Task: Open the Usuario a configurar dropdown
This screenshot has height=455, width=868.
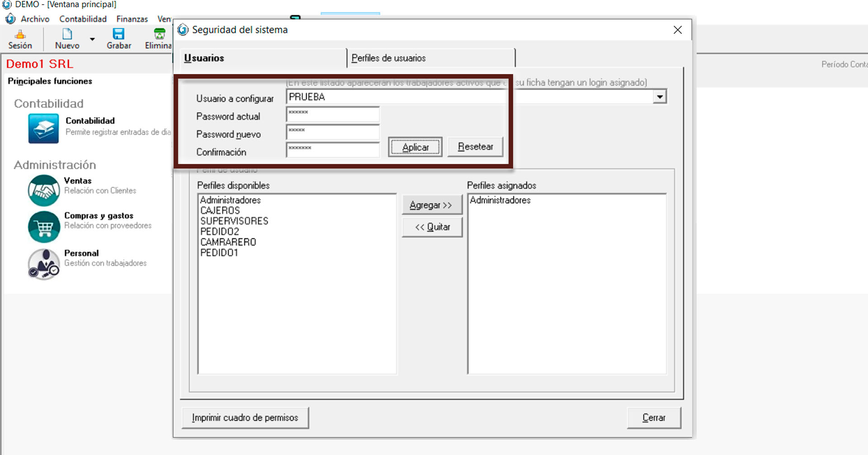Action: pos(660,97)
